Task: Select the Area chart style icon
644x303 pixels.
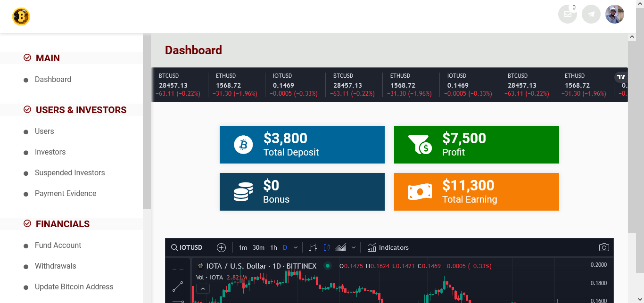Action: [341, 247]
